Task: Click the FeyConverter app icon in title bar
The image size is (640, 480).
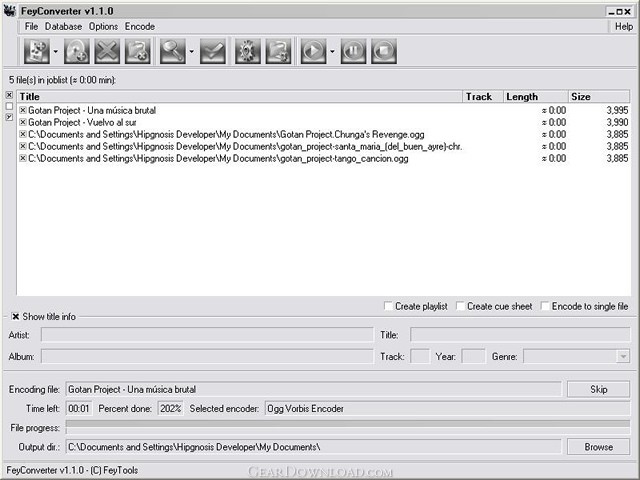Action: click(9, 11)
